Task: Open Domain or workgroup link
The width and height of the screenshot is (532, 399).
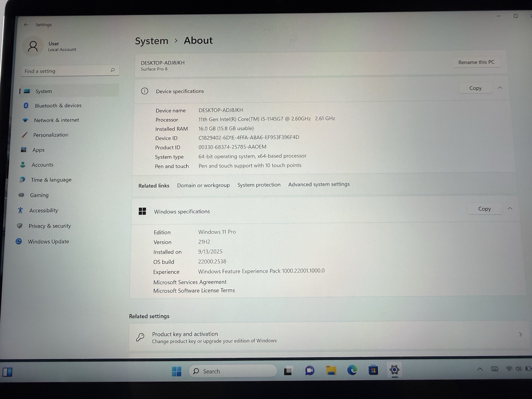Action: click(203, 185)
